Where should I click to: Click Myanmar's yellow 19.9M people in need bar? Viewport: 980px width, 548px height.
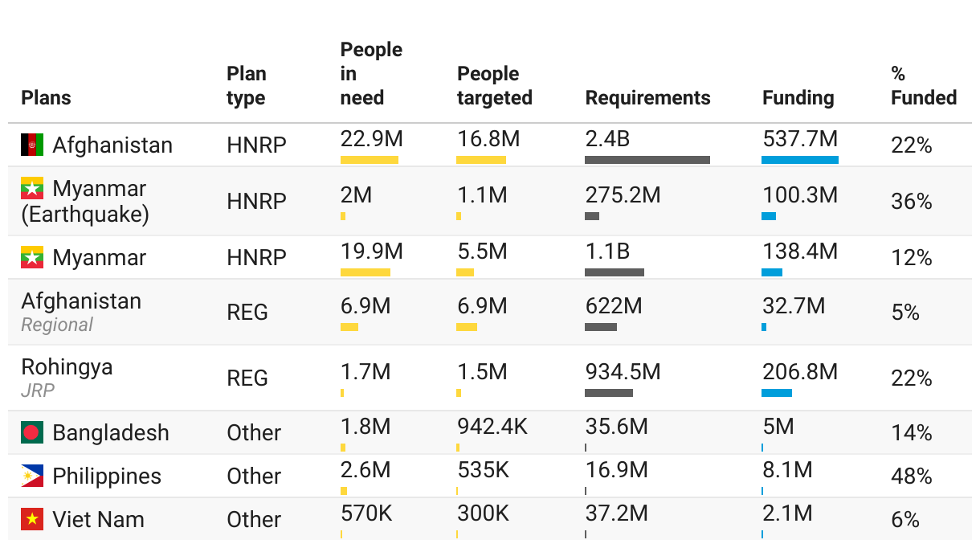pos(365,272)
